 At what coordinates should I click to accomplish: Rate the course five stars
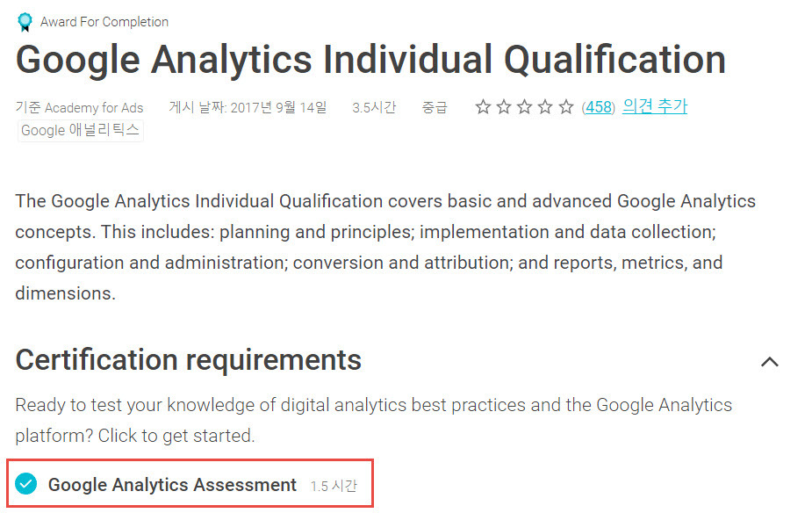566,107
